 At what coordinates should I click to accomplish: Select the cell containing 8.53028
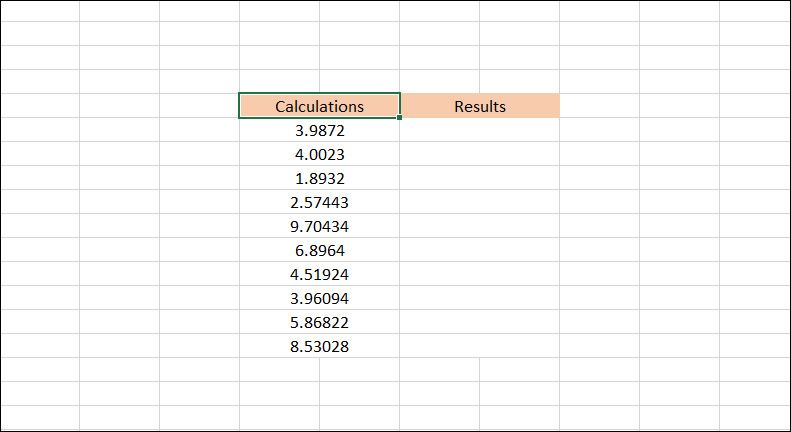(x=319, y=346)
